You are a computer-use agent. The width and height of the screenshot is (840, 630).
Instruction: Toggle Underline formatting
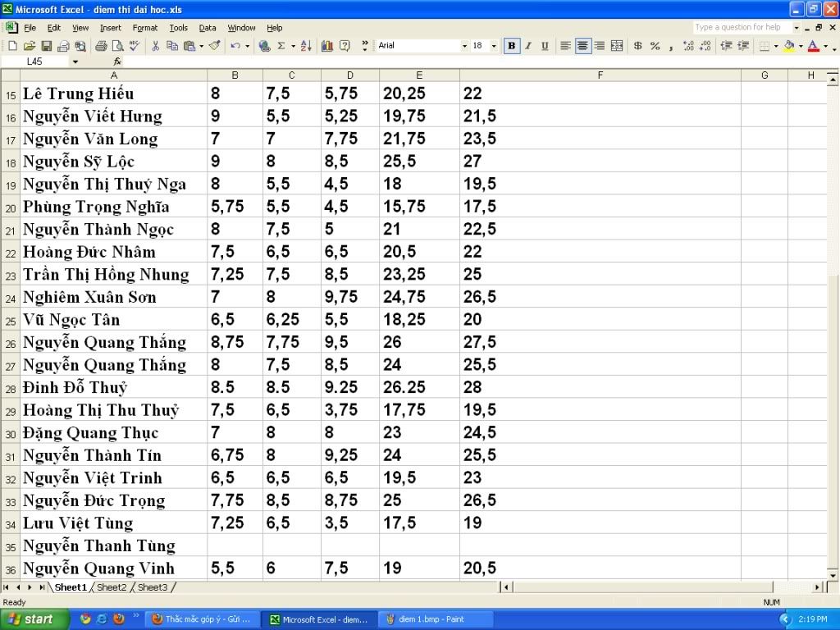[x=545, y=46]
